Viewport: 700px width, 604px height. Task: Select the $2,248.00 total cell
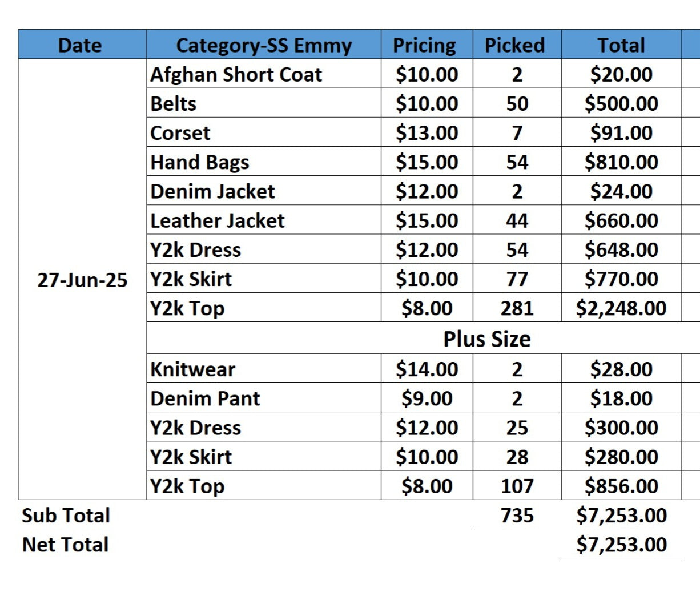pos(621,308)
